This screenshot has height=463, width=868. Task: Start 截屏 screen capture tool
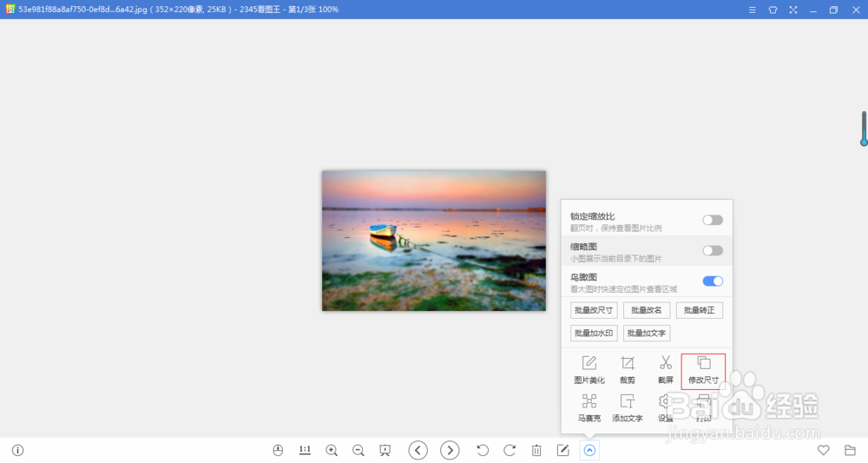(666, 370)
